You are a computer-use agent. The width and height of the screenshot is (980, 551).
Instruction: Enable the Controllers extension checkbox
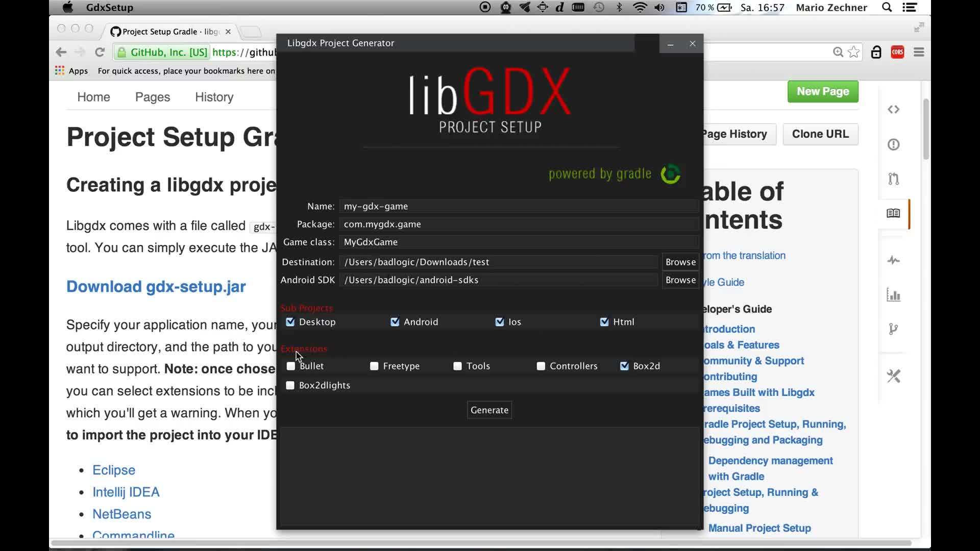[541, 366]
